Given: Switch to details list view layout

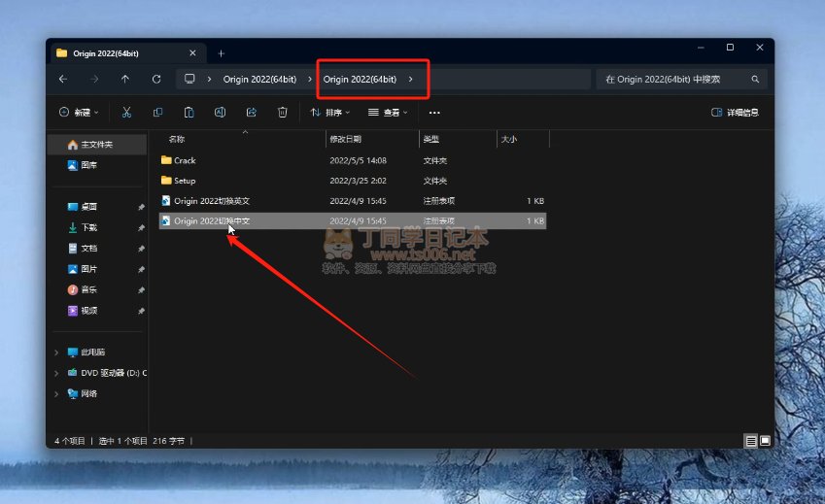Looking at the screenshot, I should coord(750,441).
